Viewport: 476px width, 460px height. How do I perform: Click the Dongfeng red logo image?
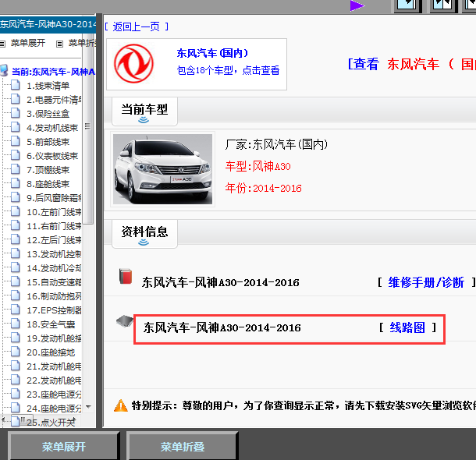click(x=133, y=64)
